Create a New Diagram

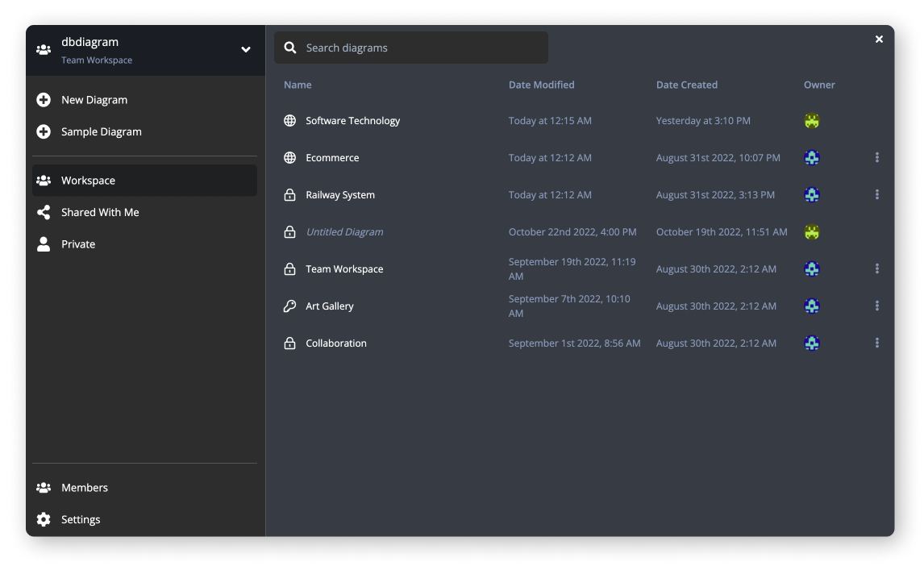pyautogui.click(x=94, y=99)
